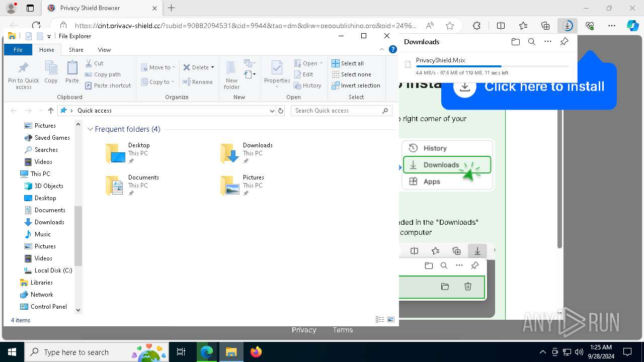Open browser Extensions icon

point(476,26)
